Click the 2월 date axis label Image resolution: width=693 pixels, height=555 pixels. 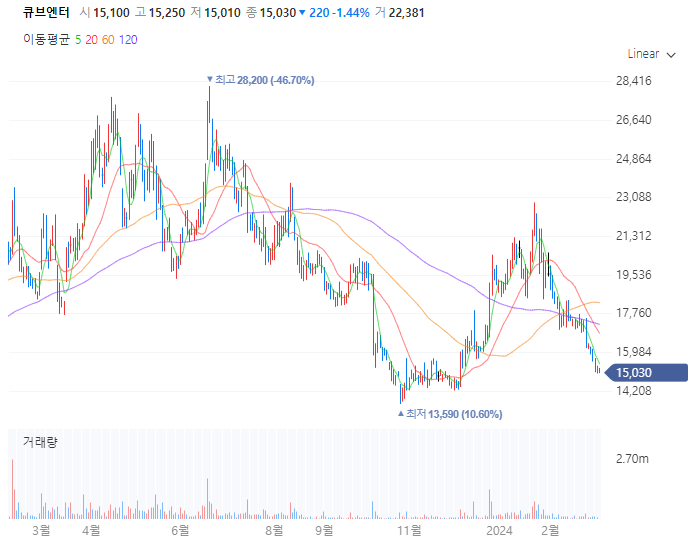point(550,530)
